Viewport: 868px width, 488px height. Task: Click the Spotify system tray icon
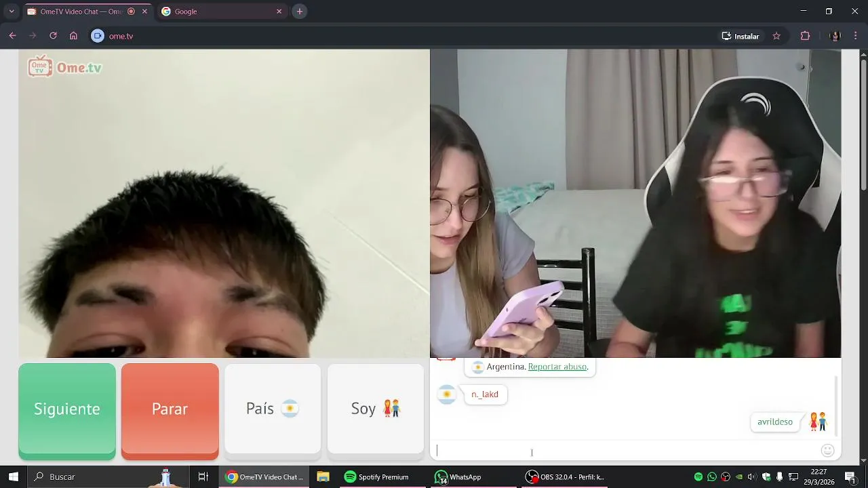(x=698, y=477)
